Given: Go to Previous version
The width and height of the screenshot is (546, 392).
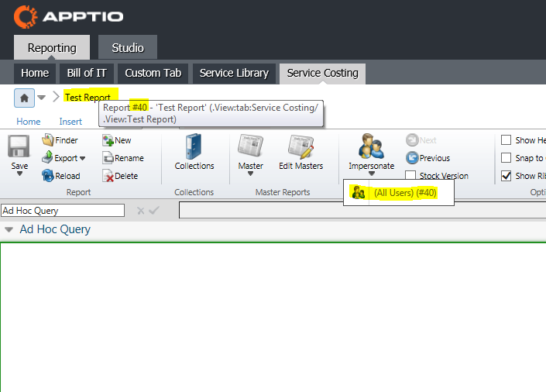Looking at the screenshot, I should pyautogui.click(x=428, y=158).
